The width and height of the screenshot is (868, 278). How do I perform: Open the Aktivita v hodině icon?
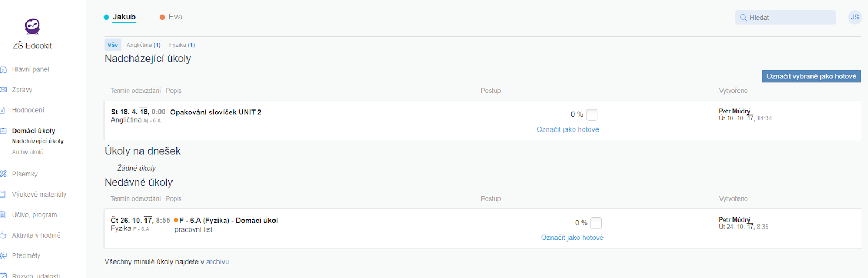pos(3,235)
